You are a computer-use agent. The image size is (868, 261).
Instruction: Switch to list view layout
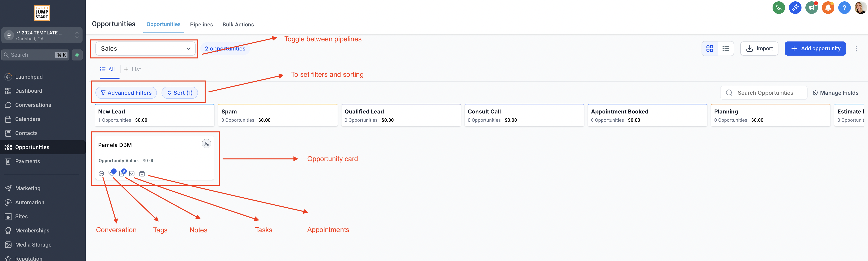725,49
